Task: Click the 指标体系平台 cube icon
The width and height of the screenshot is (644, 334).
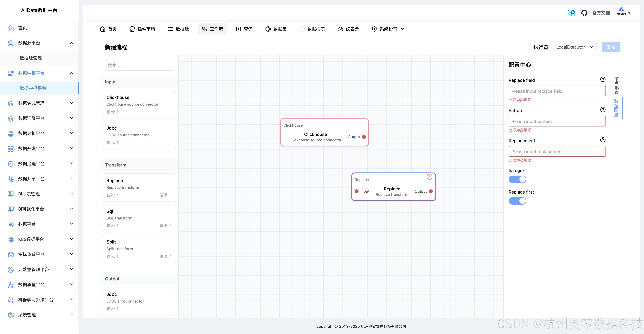Action: [10, 254]
